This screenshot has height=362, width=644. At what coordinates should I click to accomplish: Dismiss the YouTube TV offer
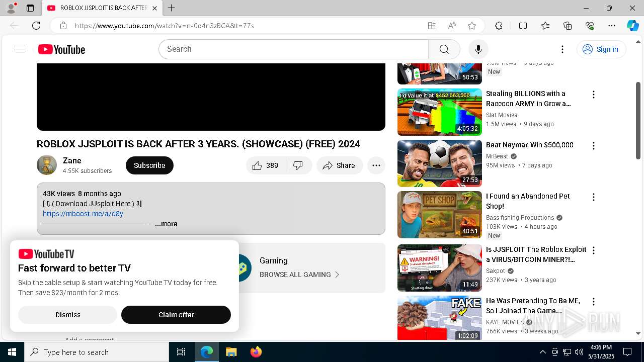(x=67, y=315)
